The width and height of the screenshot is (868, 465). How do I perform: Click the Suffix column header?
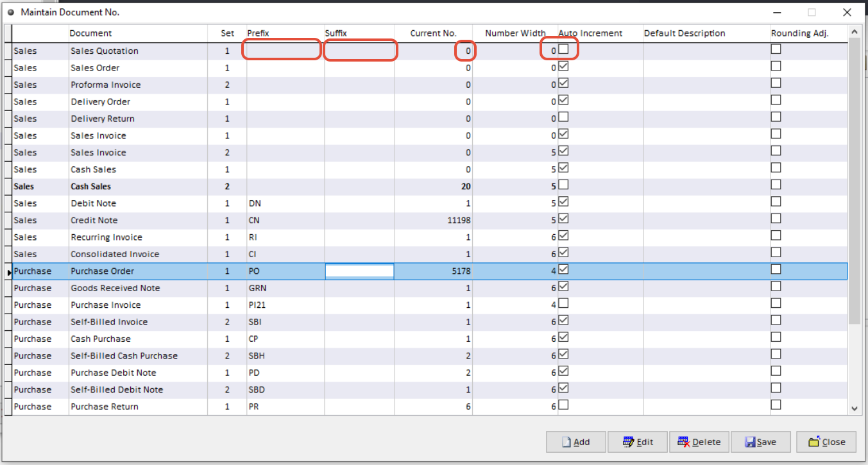pyautogui.click(x=359, y=33)
